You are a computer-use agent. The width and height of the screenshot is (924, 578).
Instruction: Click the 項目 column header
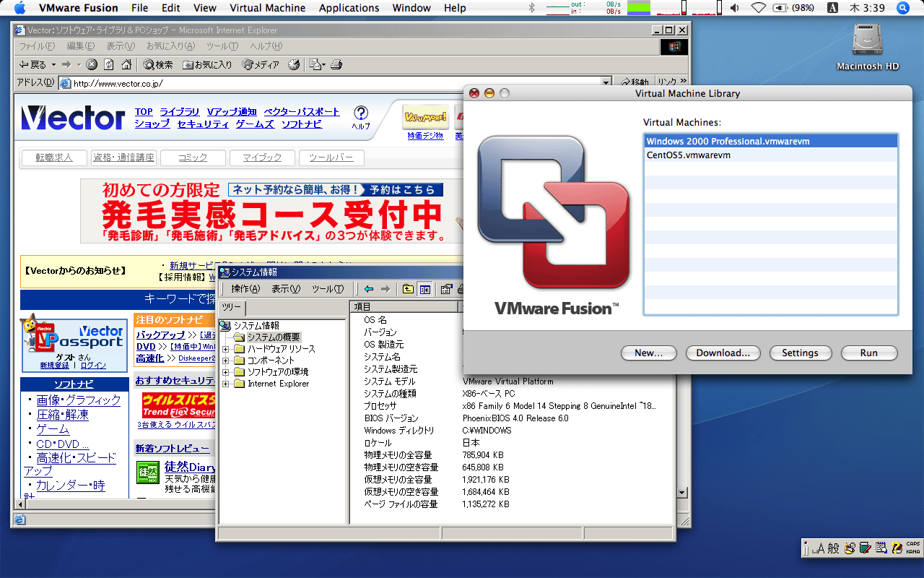point(404,308)
